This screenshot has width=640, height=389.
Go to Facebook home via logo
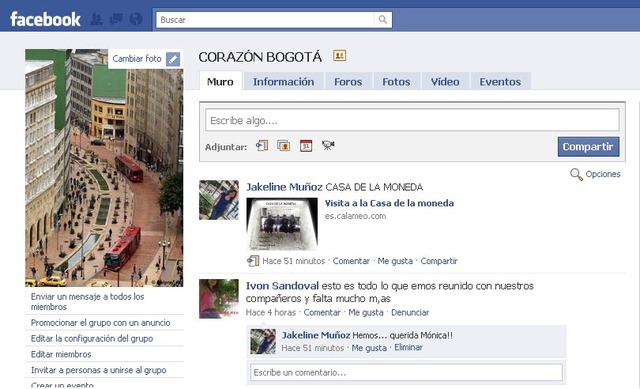tap(45, 19)
